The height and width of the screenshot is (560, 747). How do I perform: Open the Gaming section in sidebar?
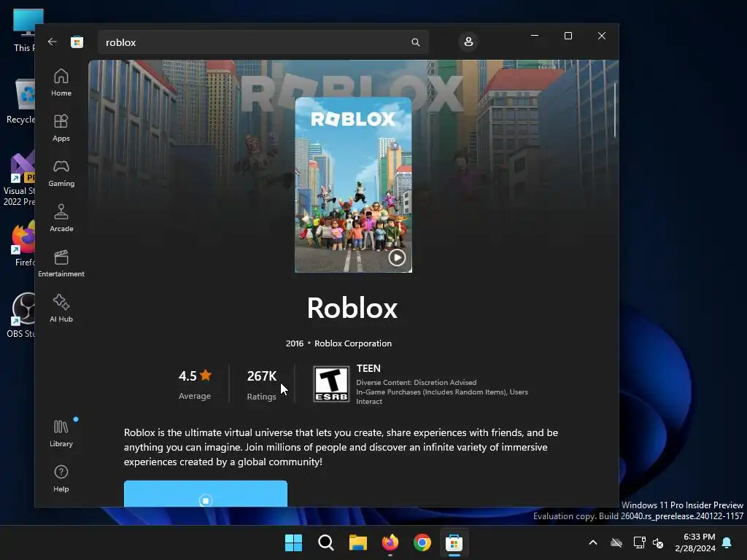click(x=61, y=173)
